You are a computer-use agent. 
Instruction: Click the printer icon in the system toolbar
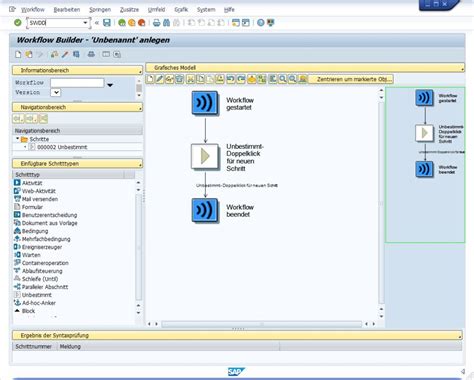pos(156,23)
